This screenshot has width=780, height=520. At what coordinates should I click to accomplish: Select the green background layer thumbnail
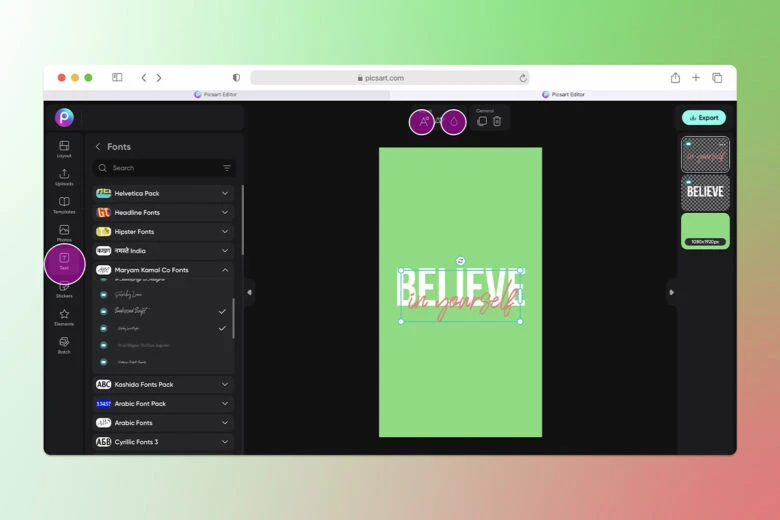[x=705, y=229]
